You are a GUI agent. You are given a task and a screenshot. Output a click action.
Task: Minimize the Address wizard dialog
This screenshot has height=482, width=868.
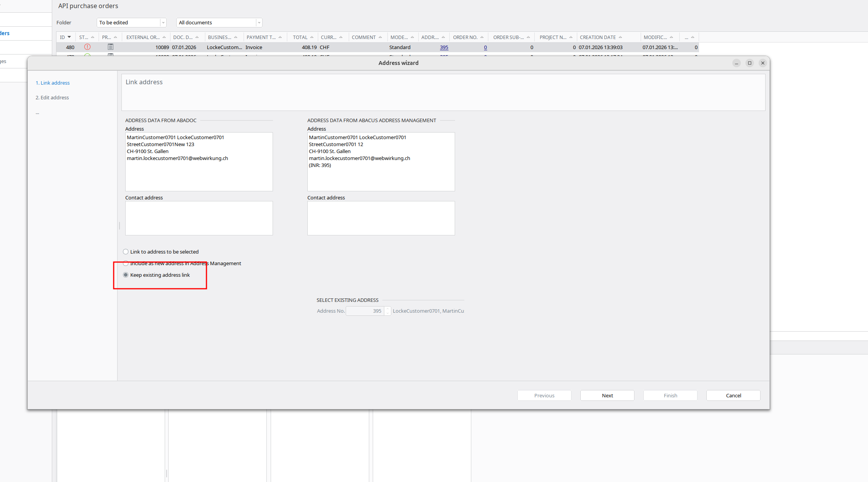pyautogui.click(x=736, y=63)
